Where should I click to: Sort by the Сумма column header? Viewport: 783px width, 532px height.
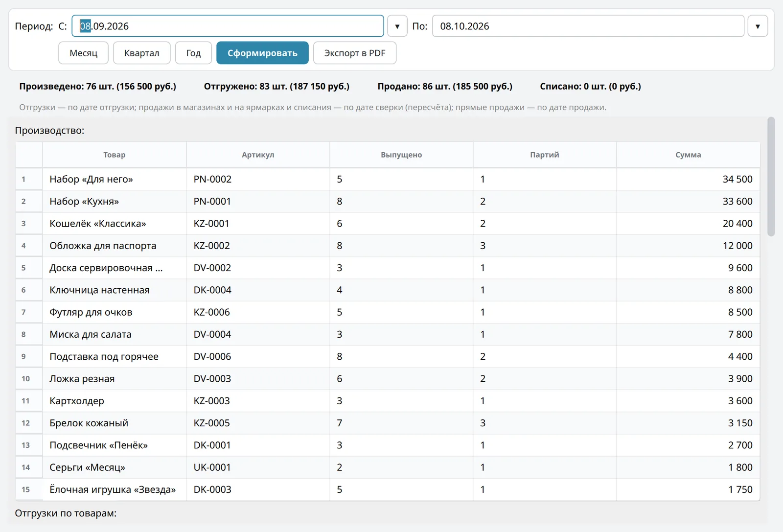pos(688,155)
